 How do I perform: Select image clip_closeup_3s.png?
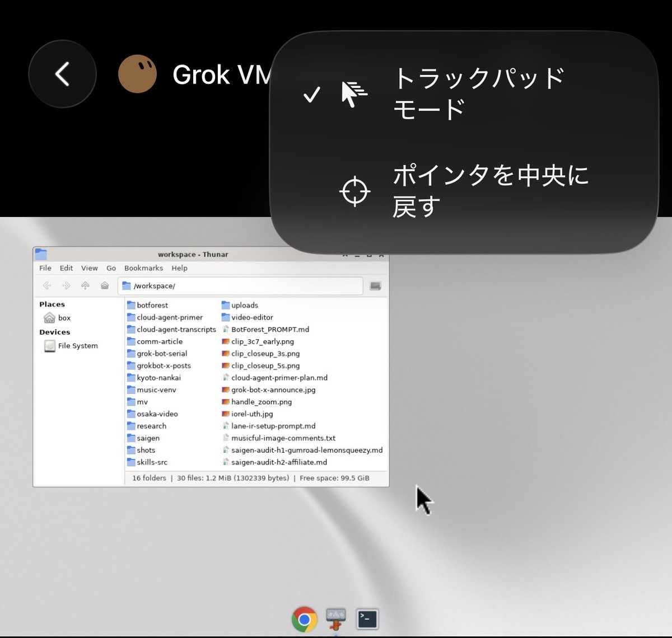point(260,354)
